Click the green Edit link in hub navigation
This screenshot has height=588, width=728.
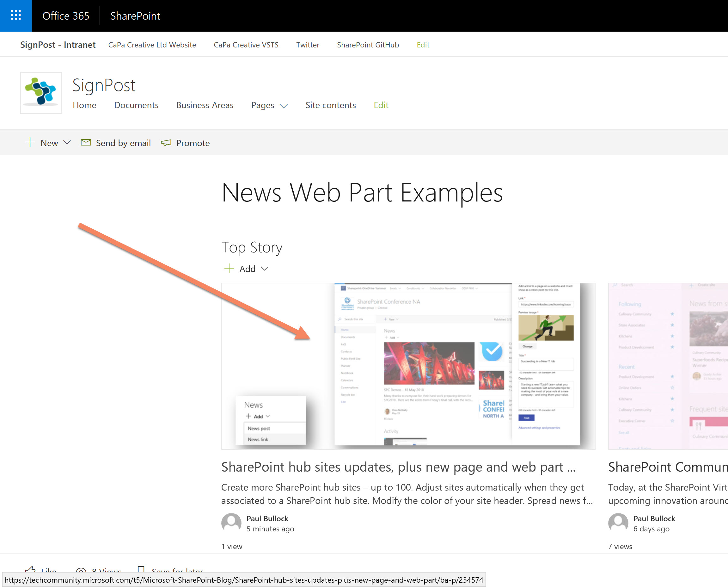click(x=423, y=45)
